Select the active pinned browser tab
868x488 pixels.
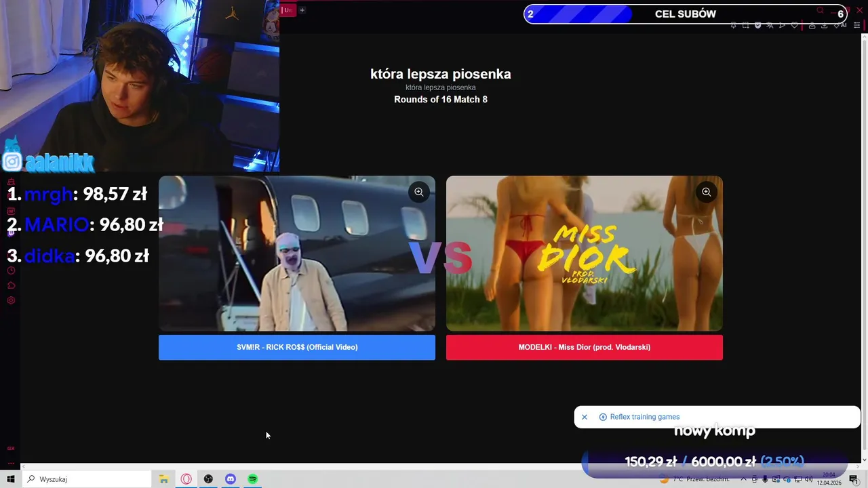click(x=288, y=10)
